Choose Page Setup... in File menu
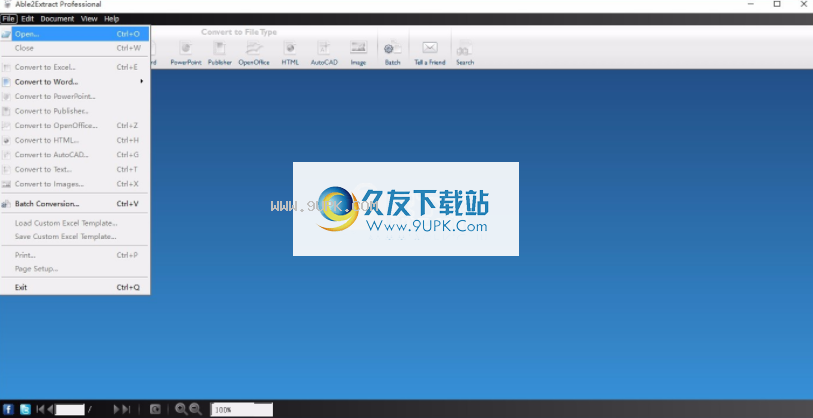 [x=75, y=269]
